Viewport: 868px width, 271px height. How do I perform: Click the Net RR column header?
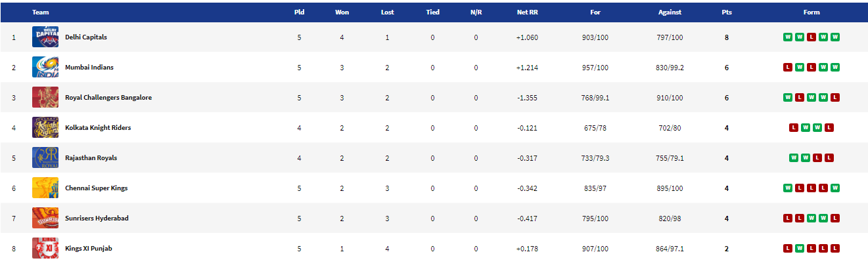(x=527, y=12)
